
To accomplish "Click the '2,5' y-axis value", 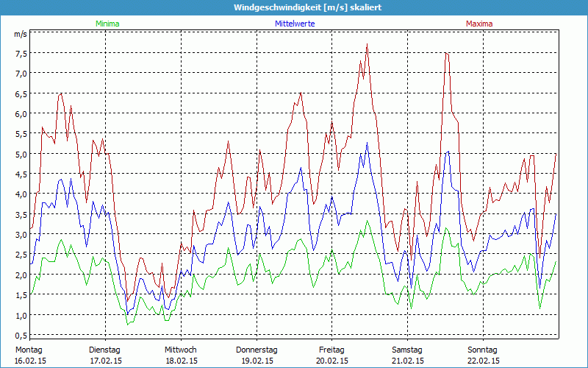I will tap(21, 255).
